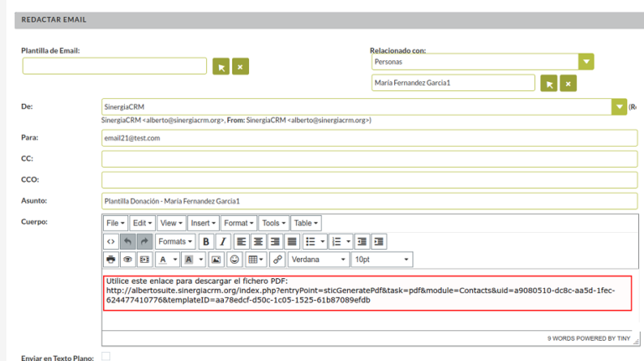644x361 pixels.
Task: Open the background color picker arrow
Action: (201, 260)
